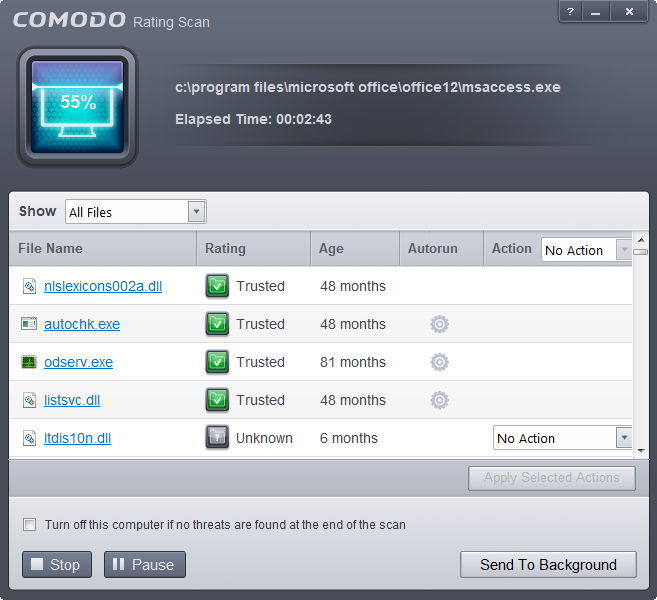This screenshot has width=657, height=600.
Task: Close the Rating Scan window
Action: (x=629, y=12)
